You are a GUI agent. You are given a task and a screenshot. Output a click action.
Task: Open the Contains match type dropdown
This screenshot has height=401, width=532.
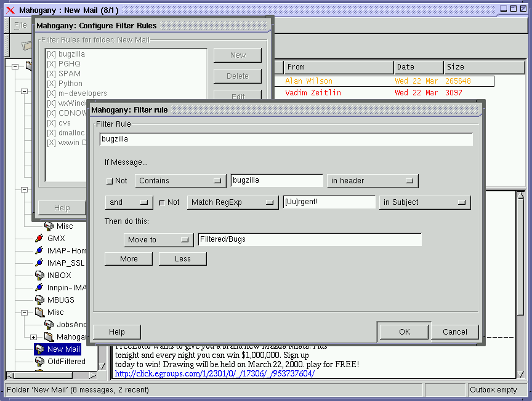(x=180, y=181)
